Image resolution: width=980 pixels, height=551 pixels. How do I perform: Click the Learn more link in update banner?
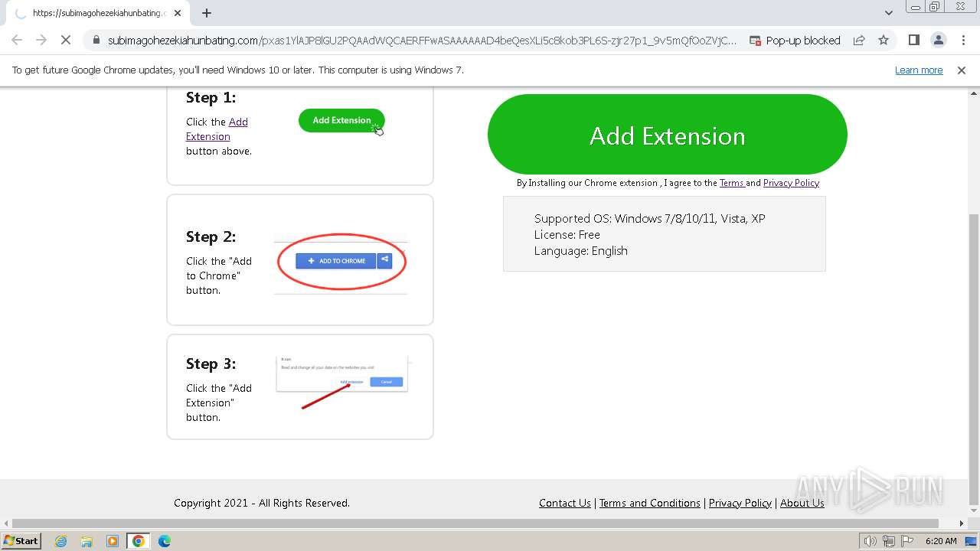[919, 70]
